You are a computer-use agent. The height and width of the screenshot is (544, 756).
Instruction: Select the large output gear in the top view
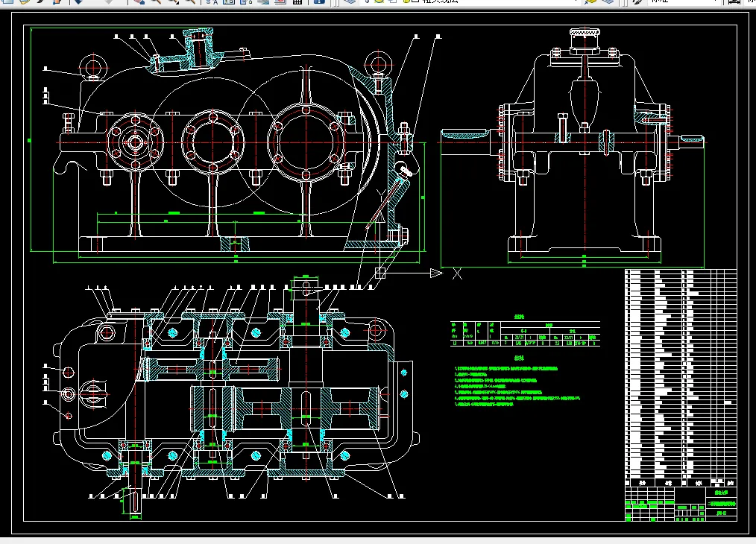306,409
